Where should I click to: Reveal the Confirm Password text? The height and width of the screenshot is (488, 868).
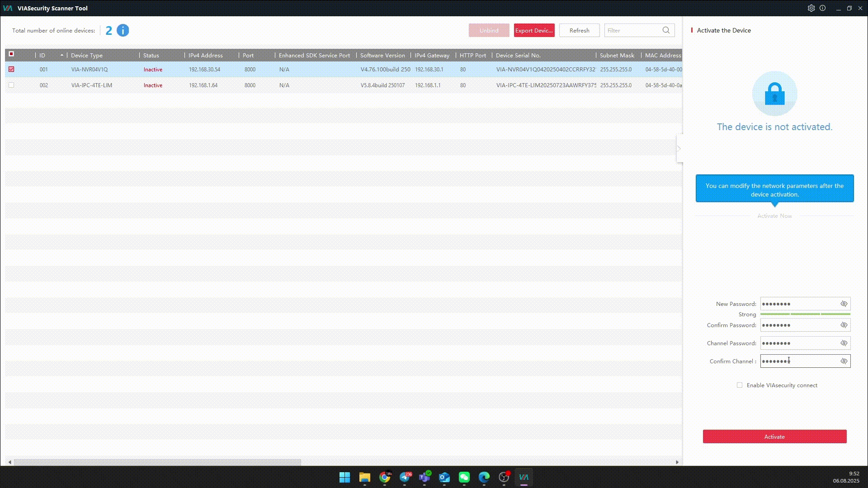click(844, 325)
